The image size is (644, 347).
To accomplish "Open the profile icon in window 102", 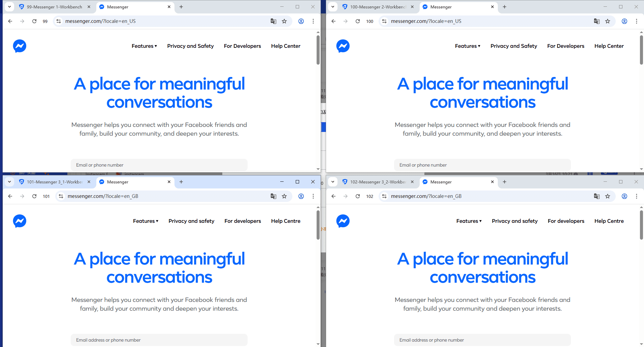I will point(624,196).
